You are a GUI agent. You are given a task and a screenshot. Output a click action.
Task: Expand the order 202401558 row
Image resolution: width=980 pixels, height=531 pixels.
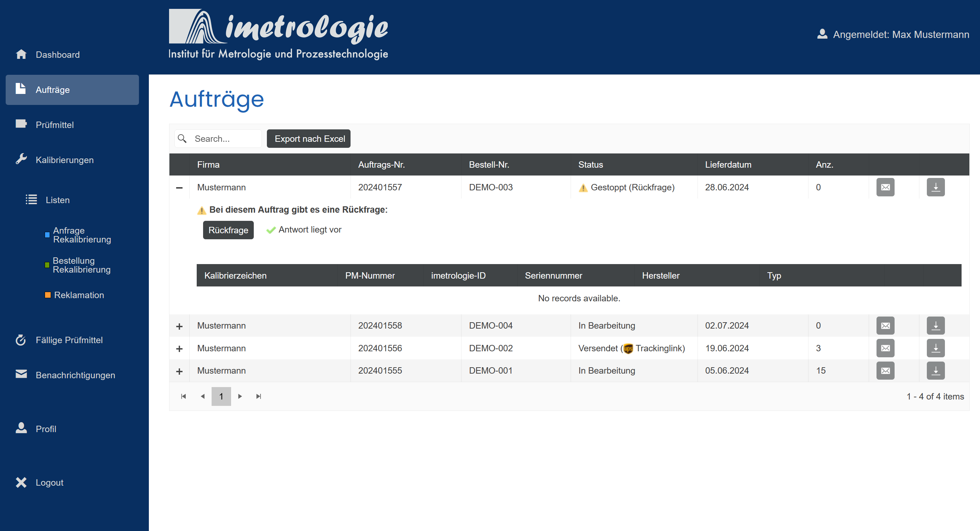179,326
